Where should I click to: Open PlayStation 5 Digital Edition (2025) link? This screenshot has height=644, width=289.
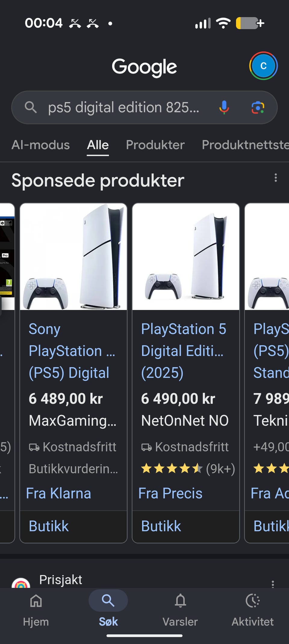pos(184,351)
